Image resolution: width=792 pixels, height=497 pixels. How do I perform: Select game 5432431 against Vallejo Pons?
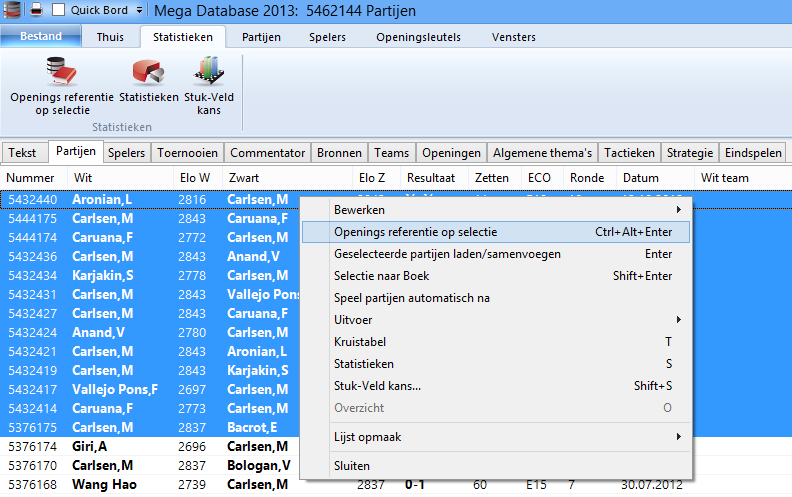point(150,294)
